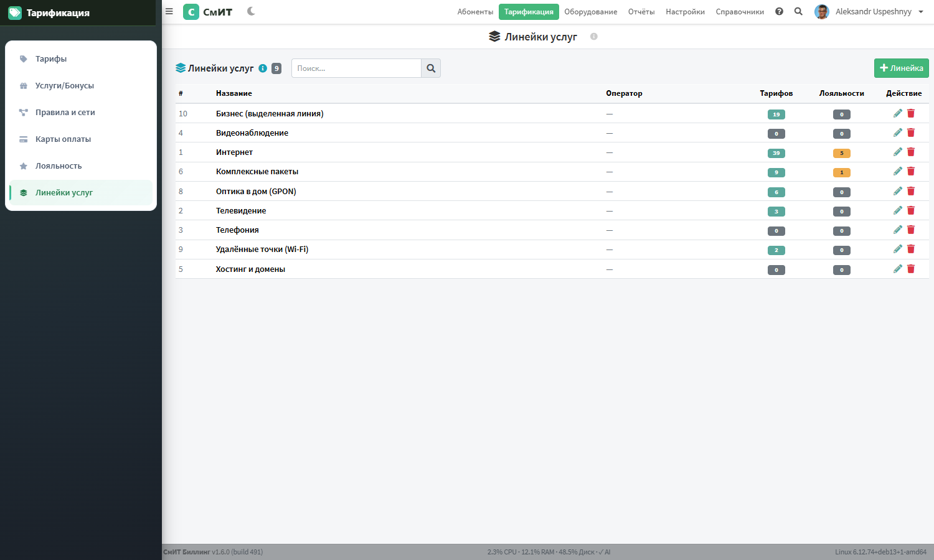Go to Тарифы in the sidebar
The width and height of the screenshot is (934, 560).
(81, 59)
